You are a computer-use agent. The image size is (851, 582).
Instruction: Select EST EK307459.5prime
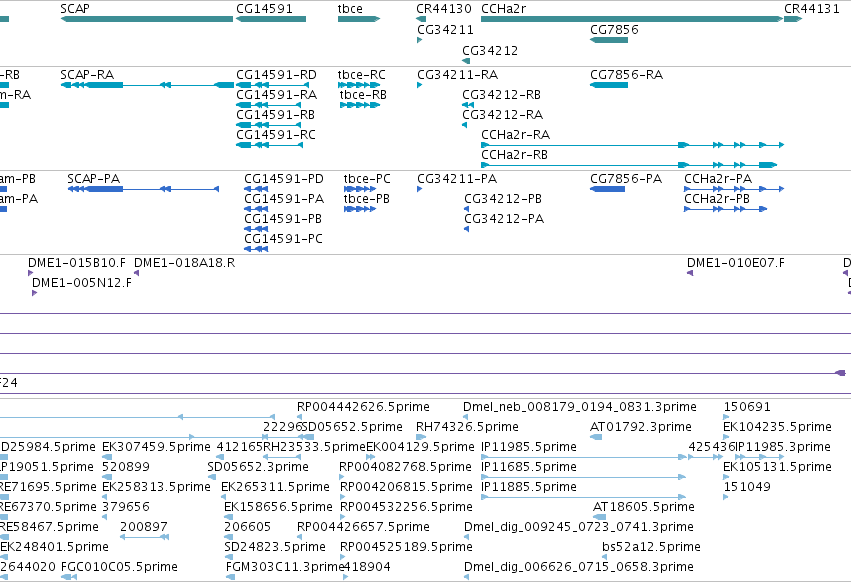pyautogui.click(x=156, y=447)
